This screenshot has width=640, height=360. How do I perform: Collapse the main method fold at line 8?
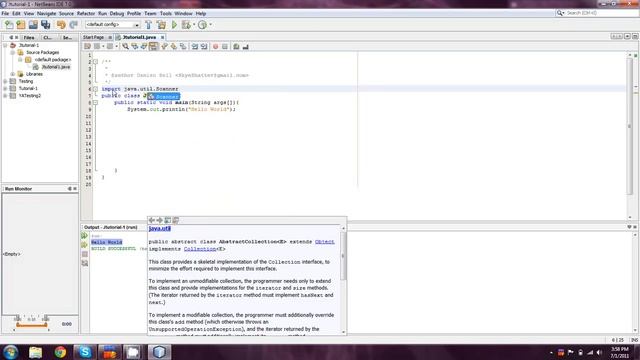[x=95, y=102]
